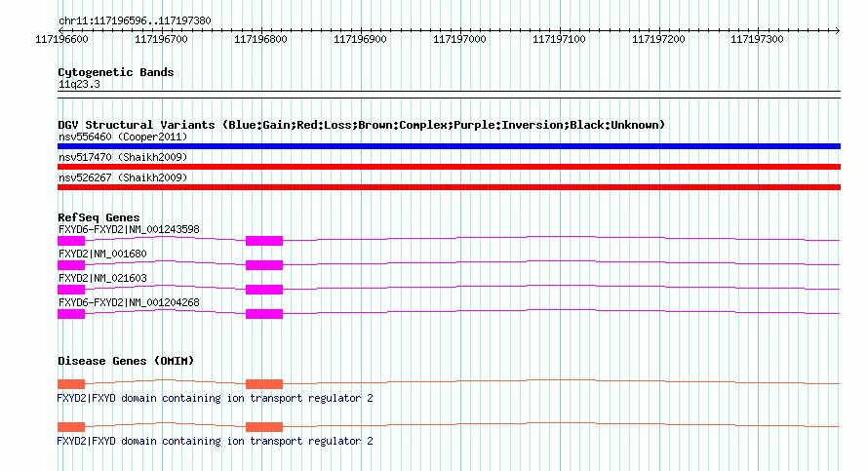Select variant label nsv556460 (Cooper2011)
The image size is (868, 471).
[x=123, y=137]
